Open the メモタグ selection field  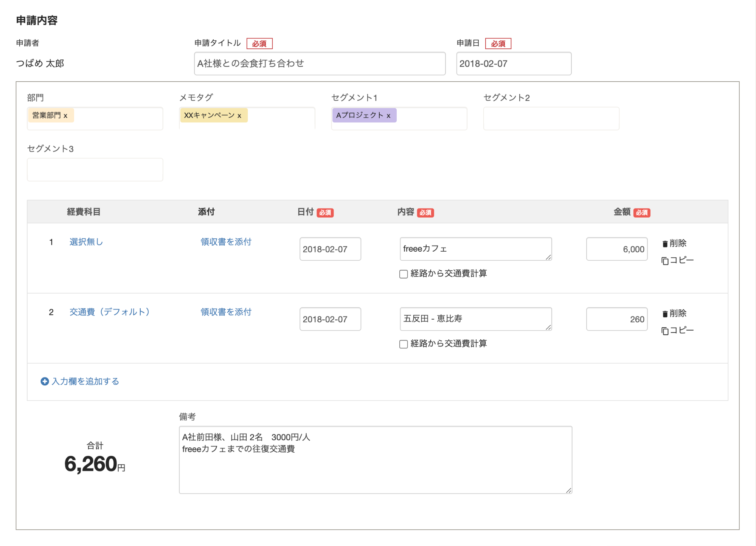247,118
